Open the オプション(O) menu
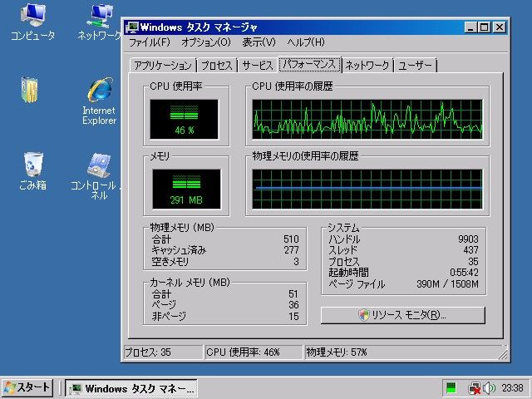The width and height of the screenshot is (532, 399). pos(206,42)
